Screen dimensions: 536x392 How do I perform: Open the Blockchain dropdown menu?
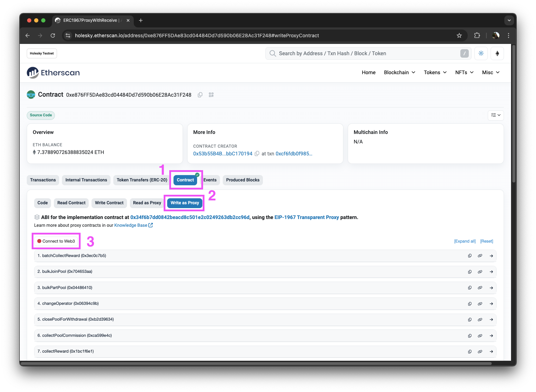(399, 72)
